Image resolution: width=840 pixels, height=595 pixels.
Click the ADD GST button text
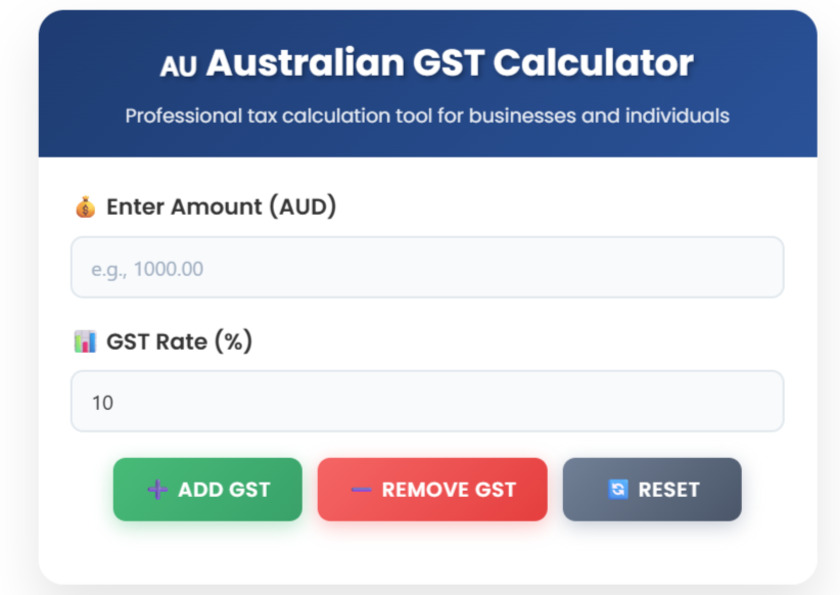coord(224,490)
